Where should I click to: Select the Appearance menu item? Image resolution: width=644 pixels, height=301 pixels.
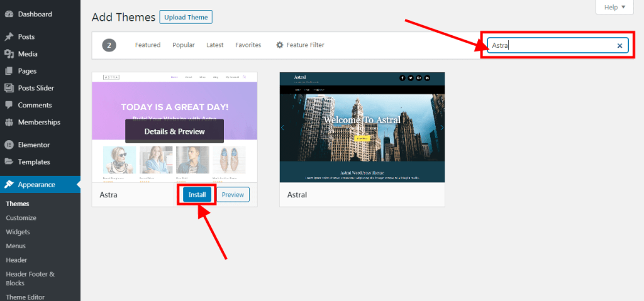[x=40, y=184]
